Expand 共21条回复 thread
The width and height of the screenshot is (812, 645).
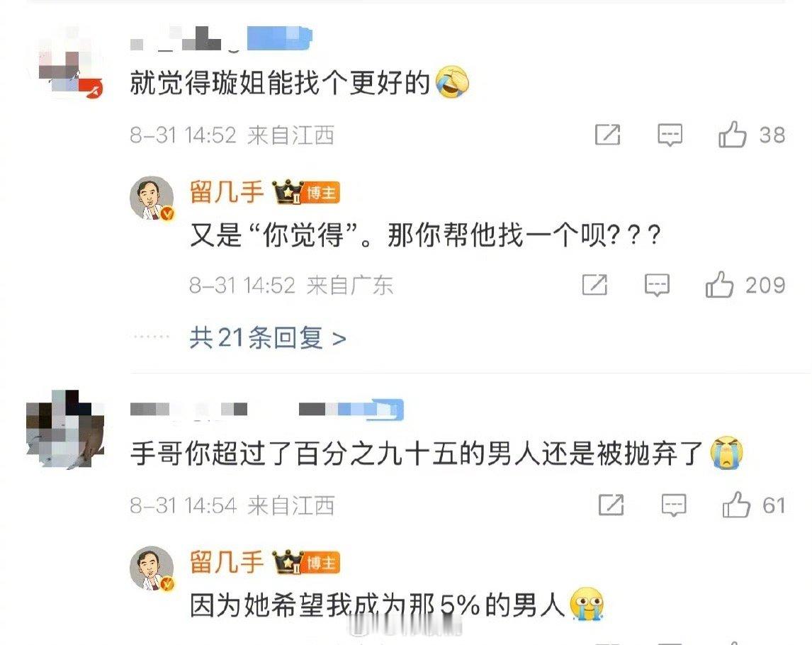coord(267,338)
